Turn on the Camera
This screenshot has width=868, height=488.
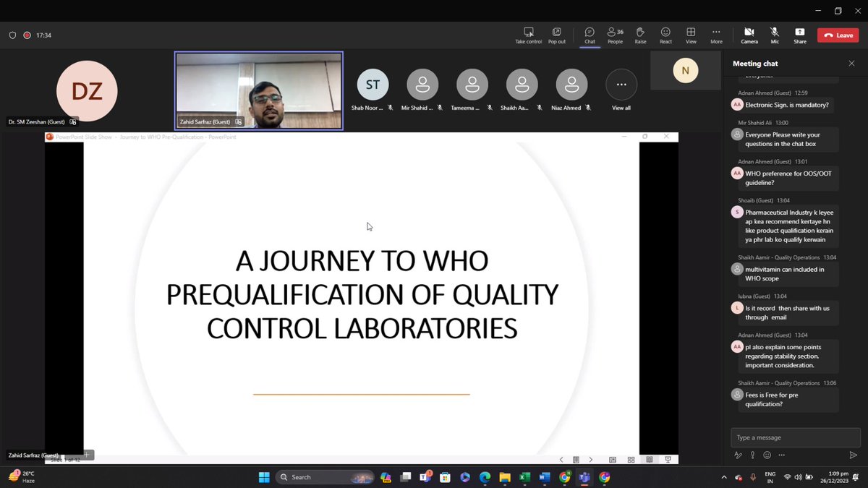point(749,35)
